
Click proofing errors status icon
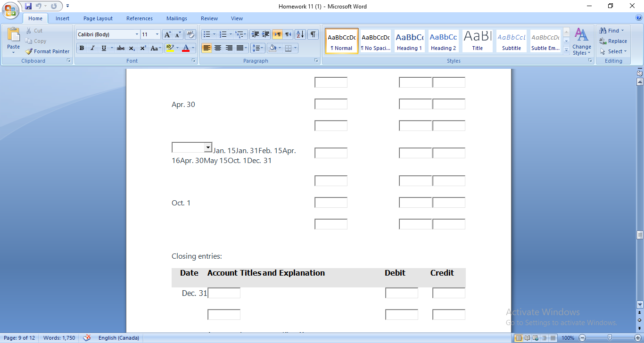(87, 338)
